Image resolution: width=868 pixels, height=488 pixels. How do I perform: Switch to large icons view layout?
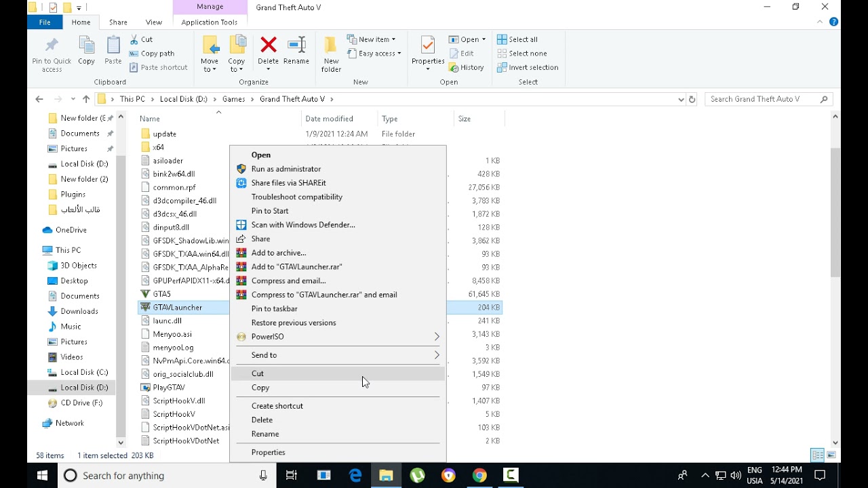(x=831, y=455)
